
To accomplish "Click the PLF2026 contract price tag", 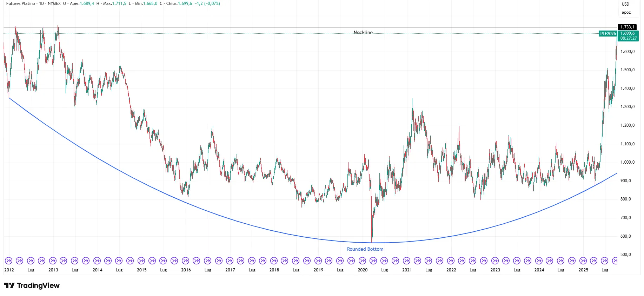I will (x=608, y=34).
